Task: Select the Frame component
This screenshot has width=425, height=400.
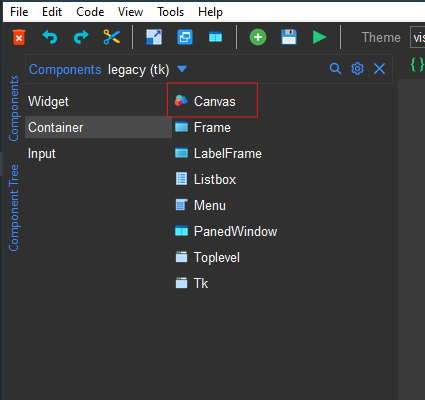Action: click(x=203, y=127)
